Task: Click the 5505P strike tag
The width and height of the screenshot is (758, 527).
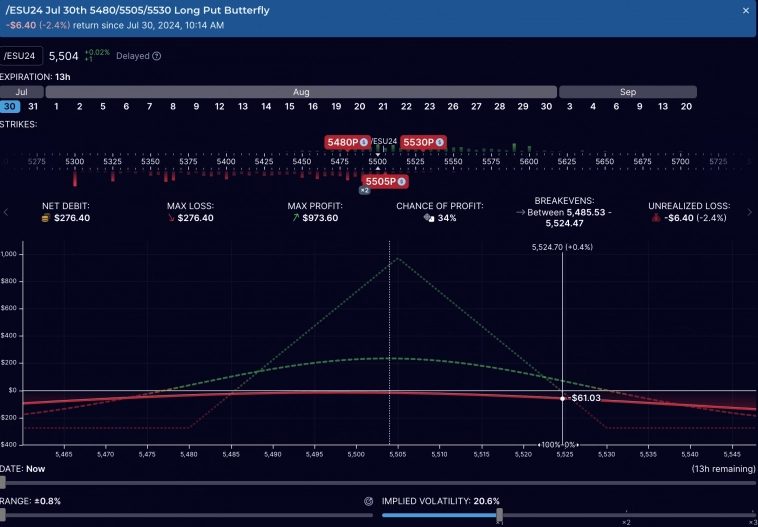Action: pos(385,181)
